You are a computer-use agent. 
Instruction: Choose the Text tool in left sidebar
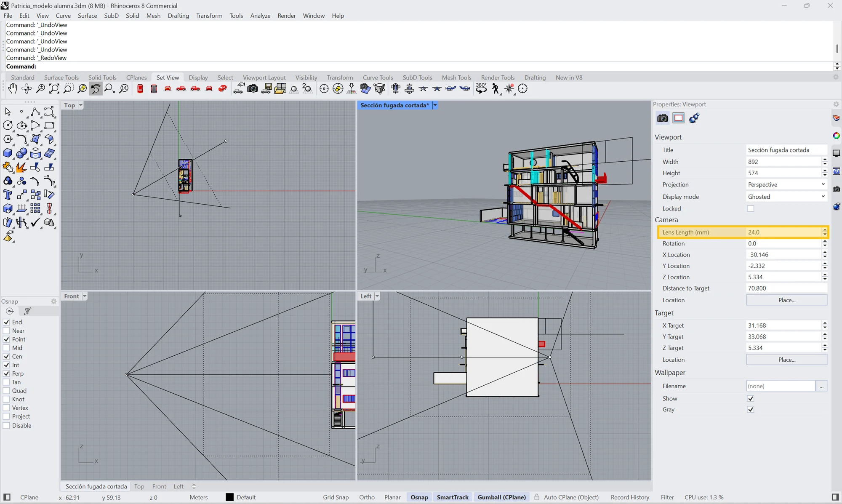pyautogui.click(x=8, y=195)
